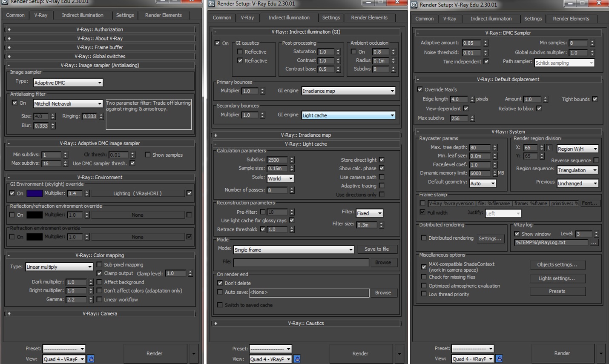Screen dimensions: 609x364
Task: Toggle Clamp output checkbox
Action: pyautogui.click(x=99, y=273)
